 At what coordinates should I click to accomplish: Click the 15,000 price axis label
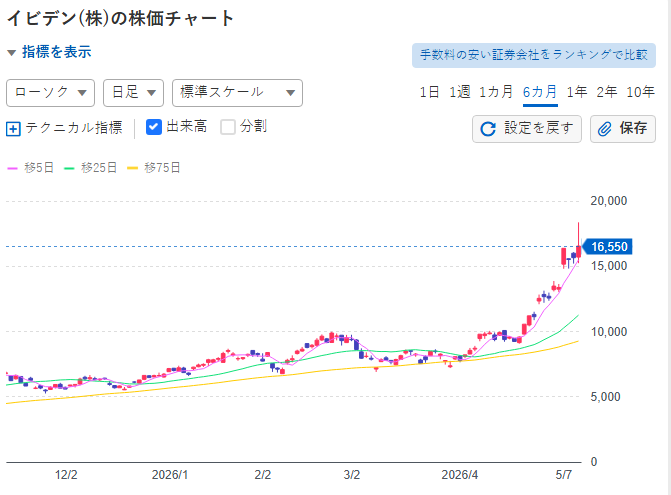click(609, 266)
